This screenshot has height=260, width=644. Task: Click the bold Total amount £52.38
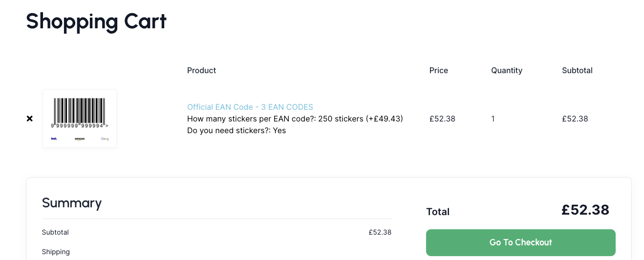585,210
